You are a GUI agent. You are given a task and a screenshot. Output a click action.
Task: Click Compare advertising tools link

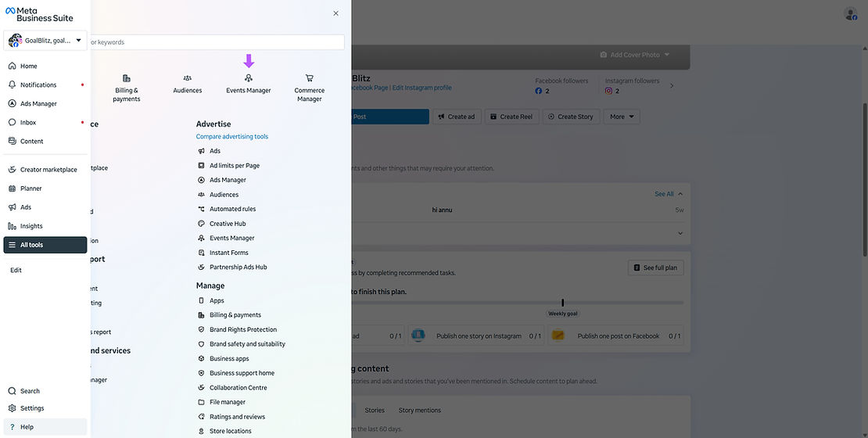click(232, 136)
